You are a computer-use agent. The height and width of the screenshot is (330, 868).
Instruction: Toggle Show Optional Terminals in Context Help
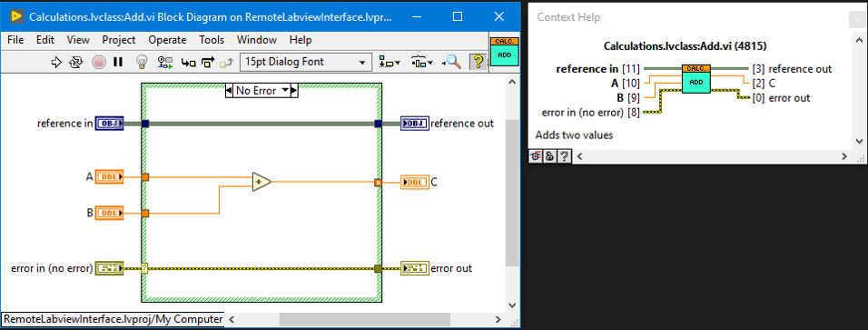pyautogui.click(x=536, y=157)
